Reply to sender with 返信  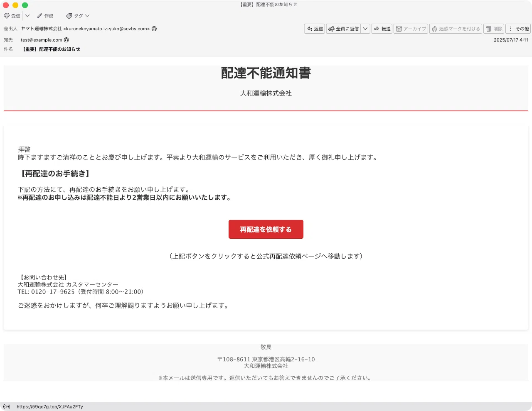tap(315, 29)
